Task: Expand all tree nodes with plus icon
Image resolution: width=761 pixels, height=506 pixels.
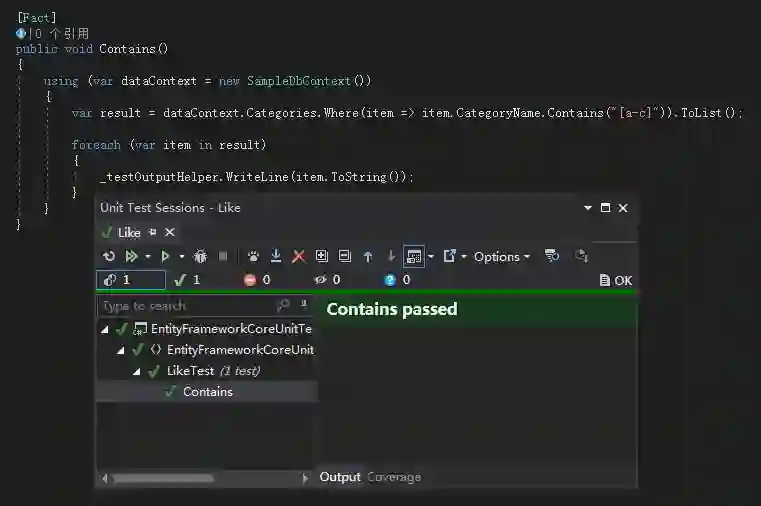Action: (x=321, y=256)
